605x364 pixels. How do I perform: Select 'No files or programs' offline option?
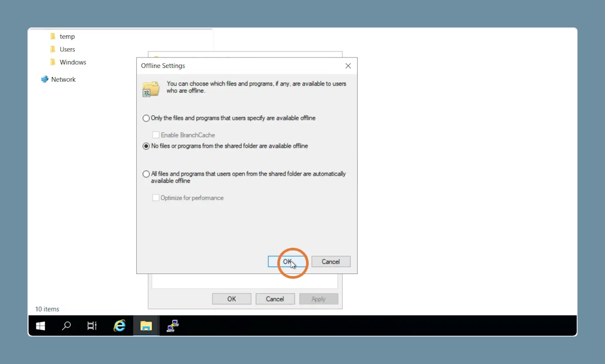point(146,146)
